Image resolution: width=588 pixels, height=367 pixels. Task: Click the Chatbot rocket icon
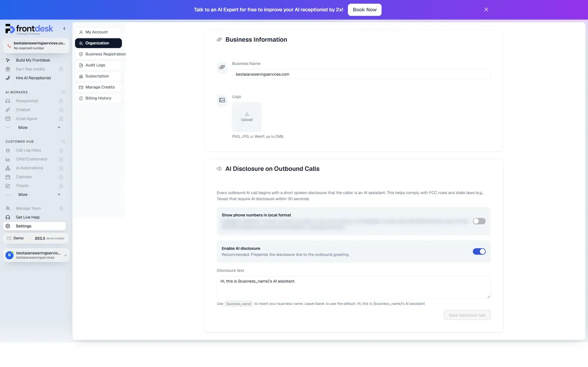point(8,110)
